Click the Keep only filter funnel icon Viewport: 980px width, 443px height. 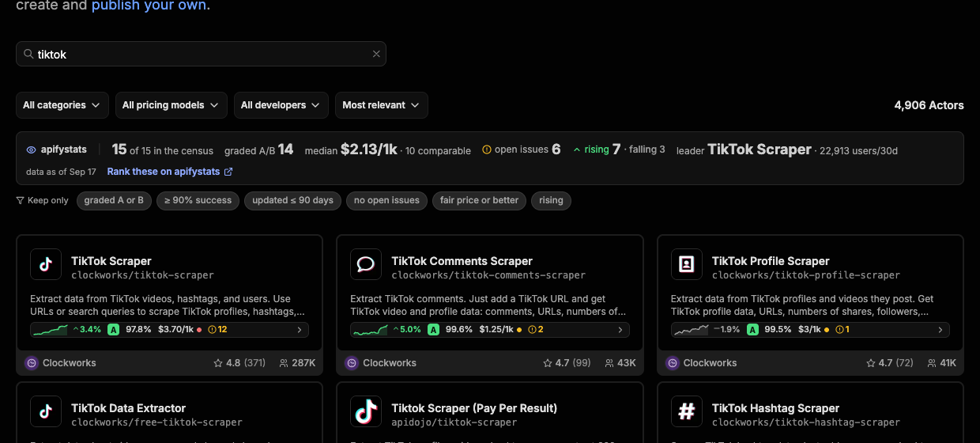tap(20, 201)
